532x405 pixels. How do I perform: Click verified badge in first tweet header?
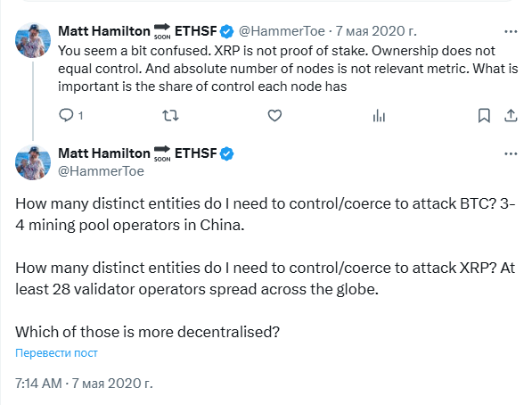click(x=226, y=31)
